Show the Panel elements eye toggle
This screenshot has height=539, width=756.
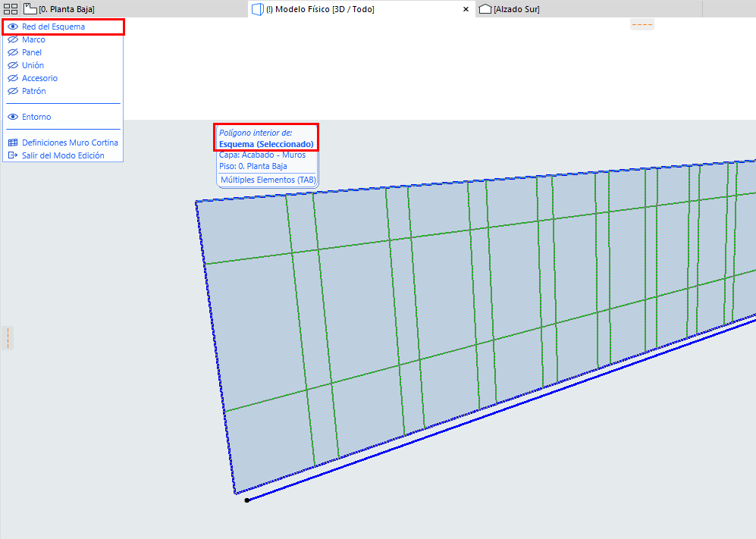(x=13, y=52)
